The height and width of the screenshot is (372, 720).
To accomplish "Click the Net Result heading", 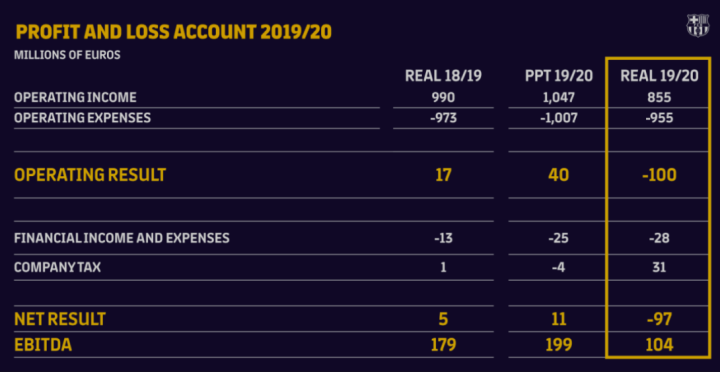I will coord(60,319).
